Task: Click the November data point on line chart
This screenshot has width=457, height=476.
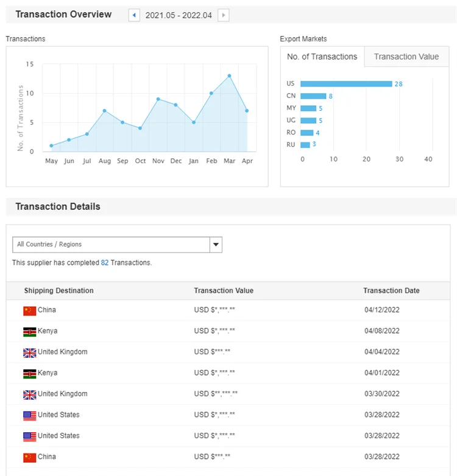Action: click(158, 99)
